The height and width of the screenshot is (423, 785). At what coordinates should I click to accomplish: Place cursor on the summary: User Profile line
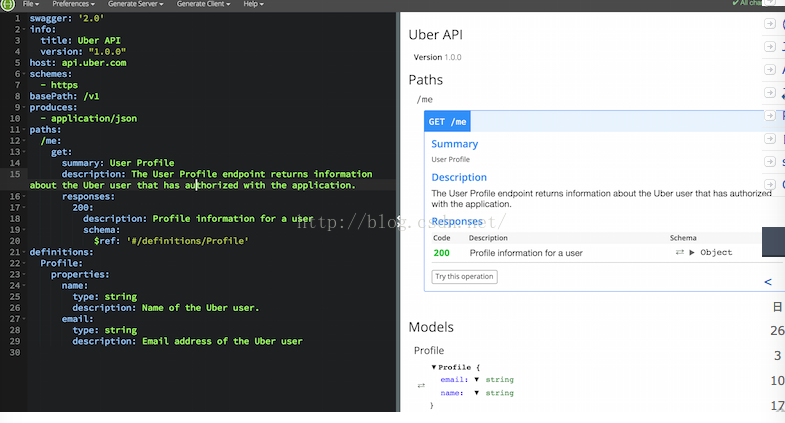[x=118, y=163]
